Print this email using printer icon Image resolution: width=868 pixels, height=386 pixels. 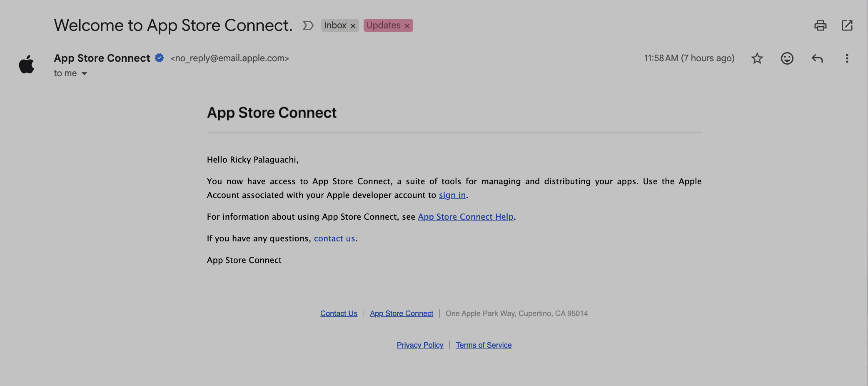[x=820, y=25]
